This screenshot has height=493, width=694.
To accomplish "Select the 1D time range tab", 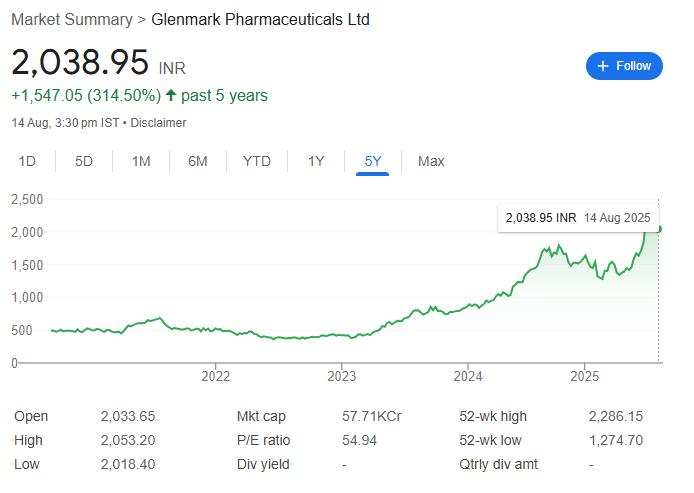I will point(27,161).
